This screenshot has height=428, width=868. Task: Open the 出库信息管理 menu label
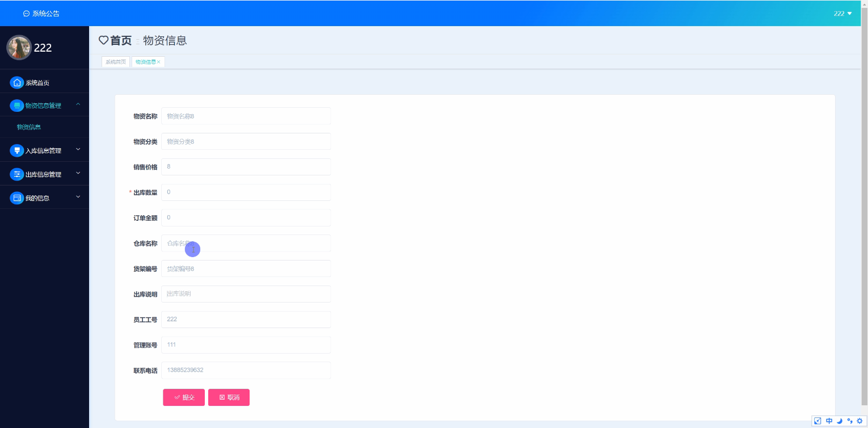43,175
